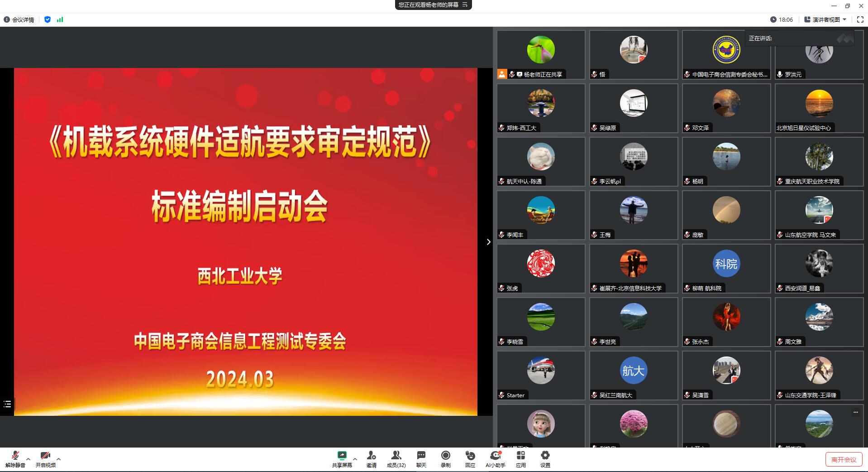Image resolution: width=868 pixels, height=472 pixels.
Task: Select 李闻丰 participant tile
Action: [x=541, y=215]
